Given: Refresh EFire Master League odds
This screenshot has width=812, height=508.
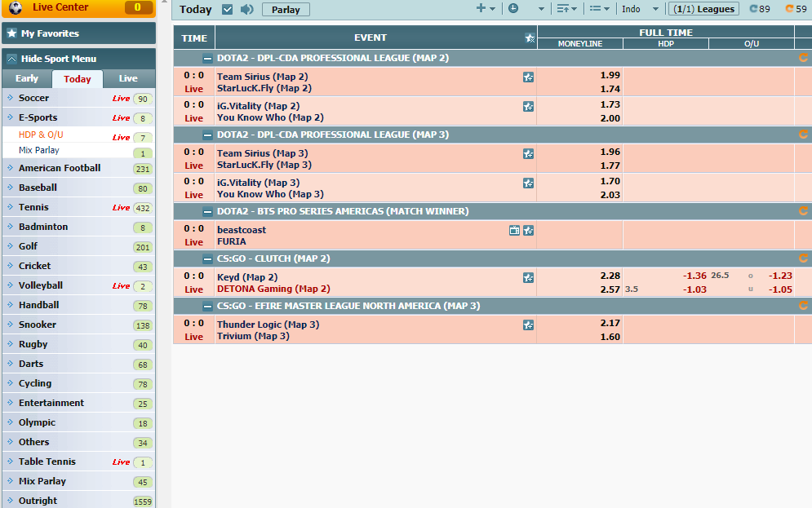Looking at the screenshot, I should click(x=803, y=306).
